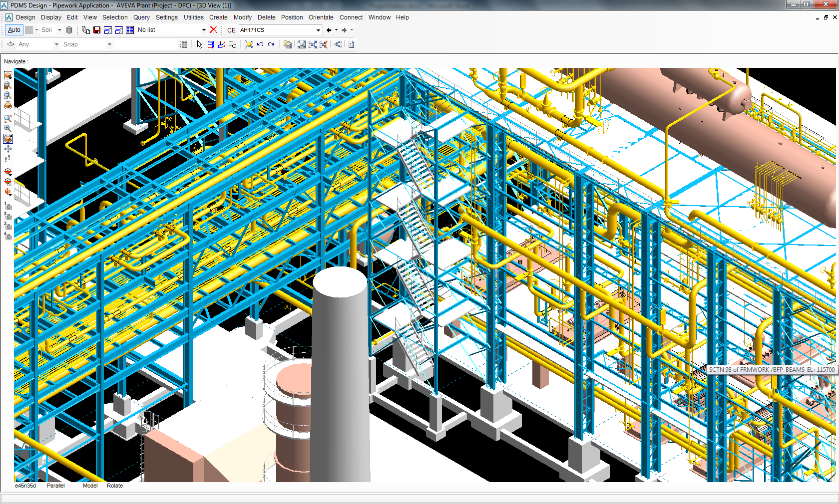Restore saved camera view 3
The height and width of the screenshot is (504, 839).
pos(8,226)
